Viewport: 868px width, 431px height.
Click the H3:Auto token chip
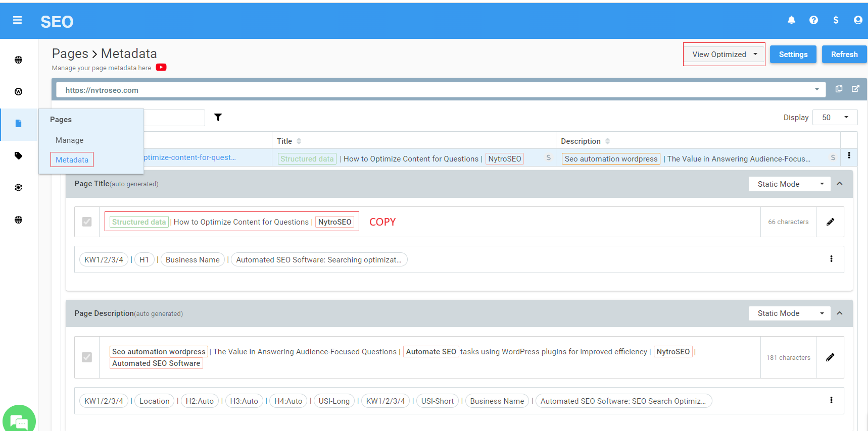[x=244, y=401]
